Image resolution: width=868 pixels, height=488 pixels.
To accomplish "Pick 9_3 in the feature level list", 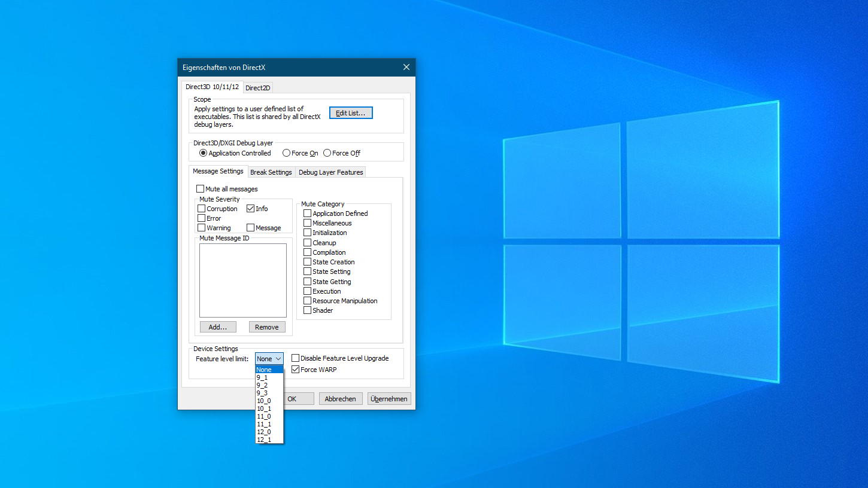I will (x=262, y=393).
